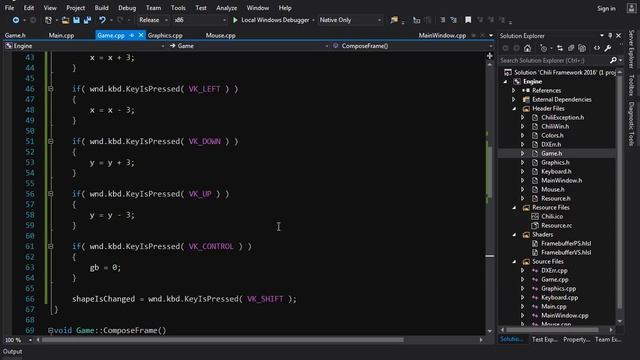Switch to the Main.cpp tab
Viewport: 640px width, 360px height.
(x=61, y=36)
